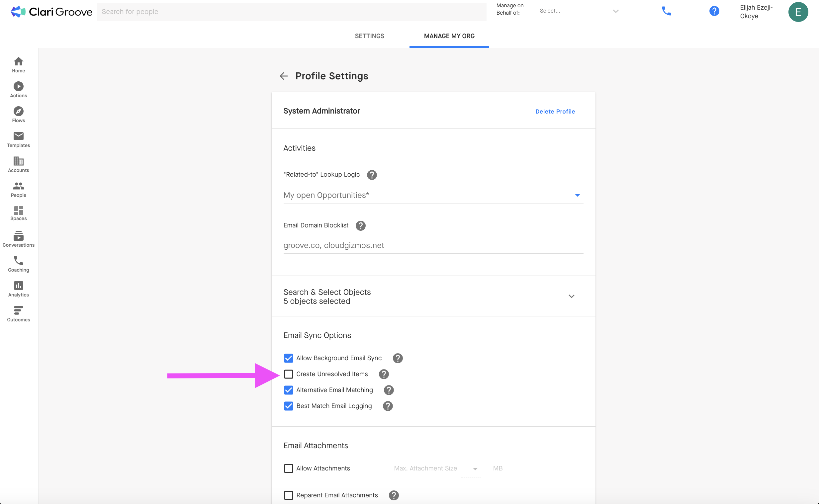Open People in the sidebar
The image size is (819, 504).
coord(18,190)
